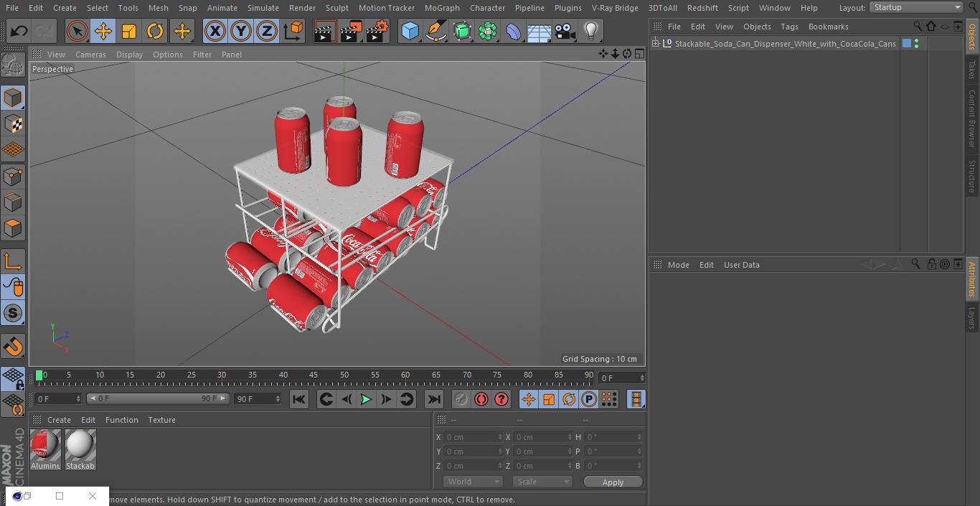
Task: Click the current frame field stepper
Action: [x=641, y=378]
